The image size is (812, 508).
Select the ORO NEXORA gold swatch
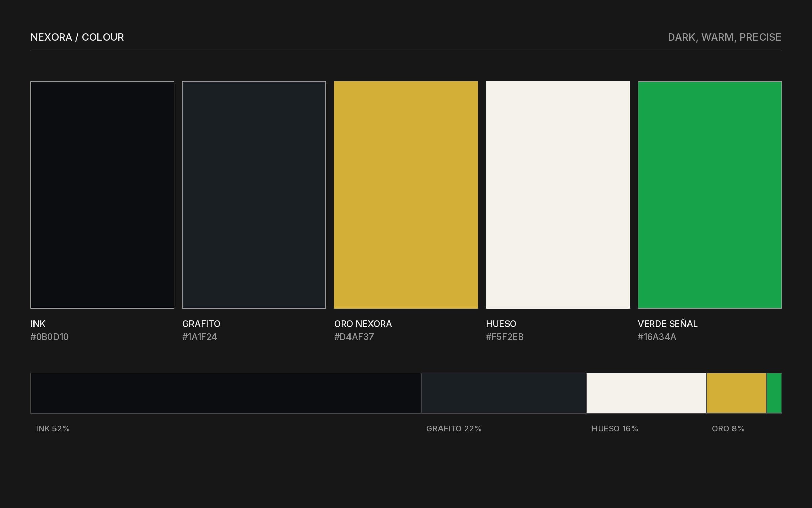tap(406, 195)
